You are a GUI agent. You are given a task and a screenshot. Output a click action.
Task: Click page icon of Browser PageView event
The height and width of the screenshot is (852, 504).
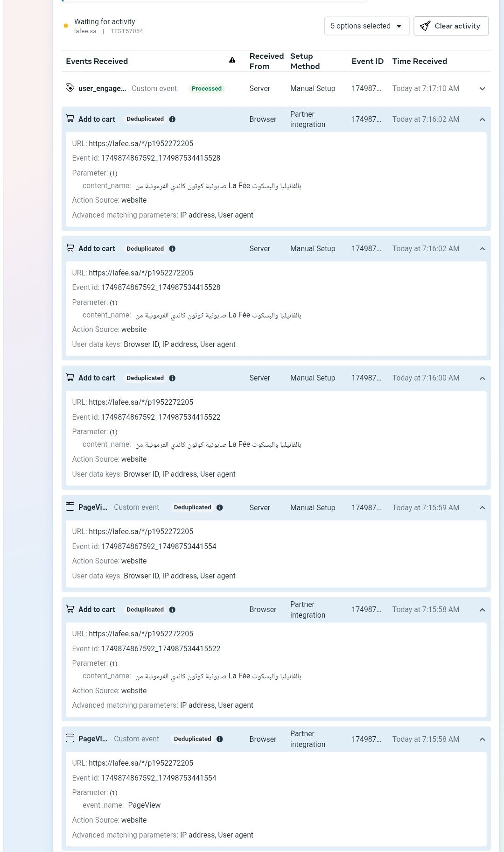pyautogui.click(x=70, y=738)
